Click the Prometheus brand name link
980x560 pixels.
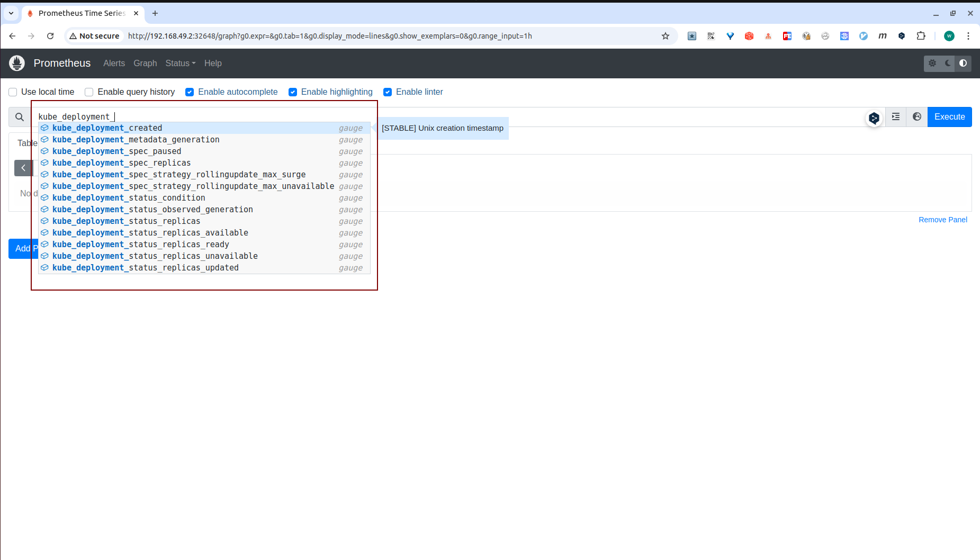pos(62,63)
